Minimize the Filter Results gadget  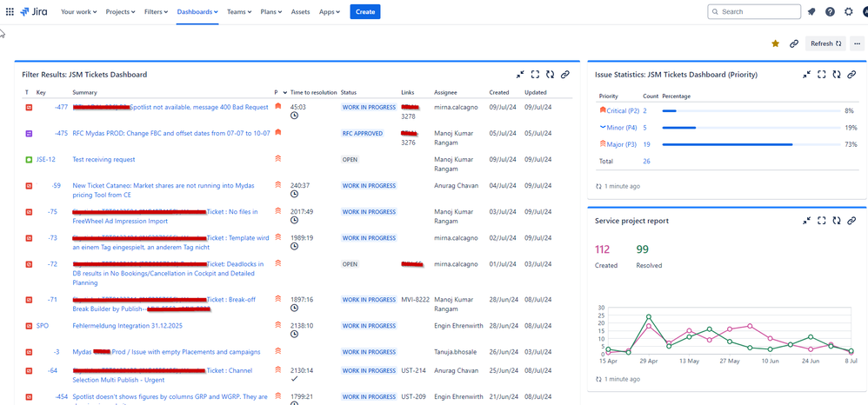(x=520, y=74)
